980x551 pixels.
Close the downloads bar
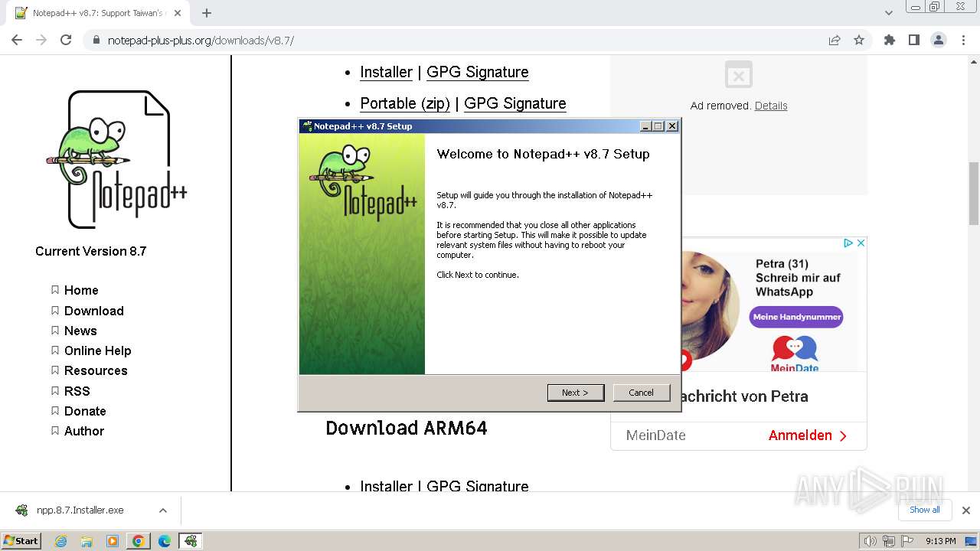(966, 510)
